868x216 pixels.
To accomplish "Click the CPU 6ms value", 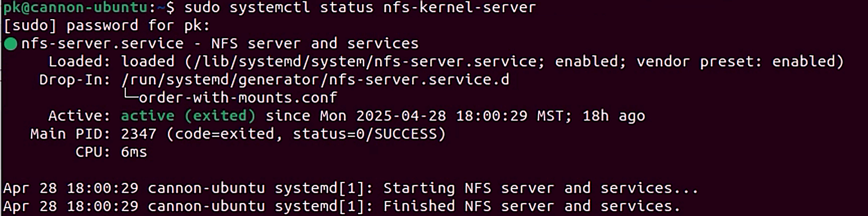I will (134, 152).
